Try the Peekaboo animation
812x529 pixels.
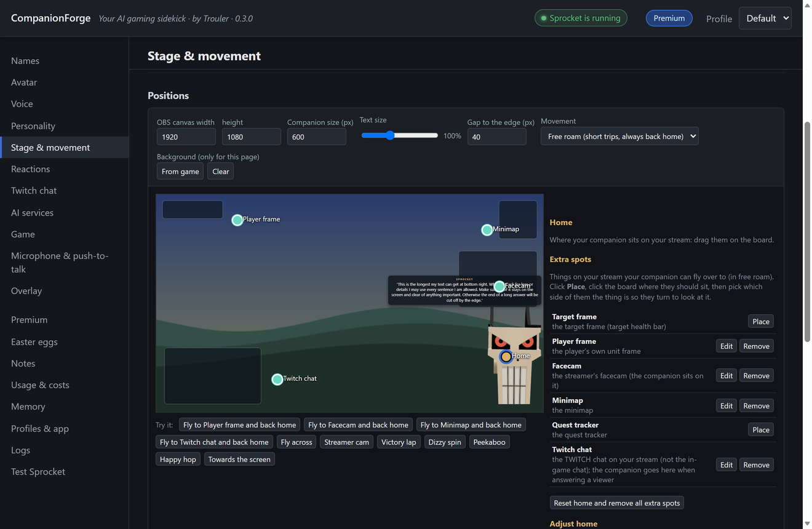pos(489,442)
